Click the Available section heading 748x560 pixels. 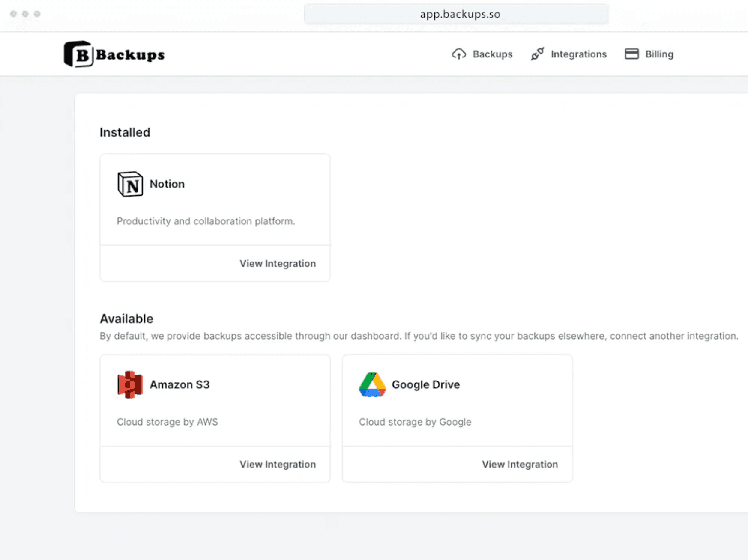pyautogui.click(x=126, y=319)
